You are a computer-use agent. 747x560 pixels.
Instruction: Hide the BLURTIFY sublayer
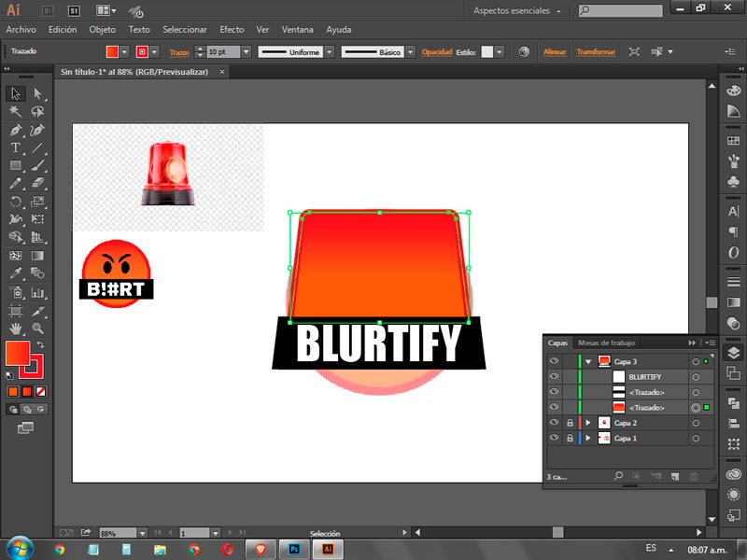(554, 377)
